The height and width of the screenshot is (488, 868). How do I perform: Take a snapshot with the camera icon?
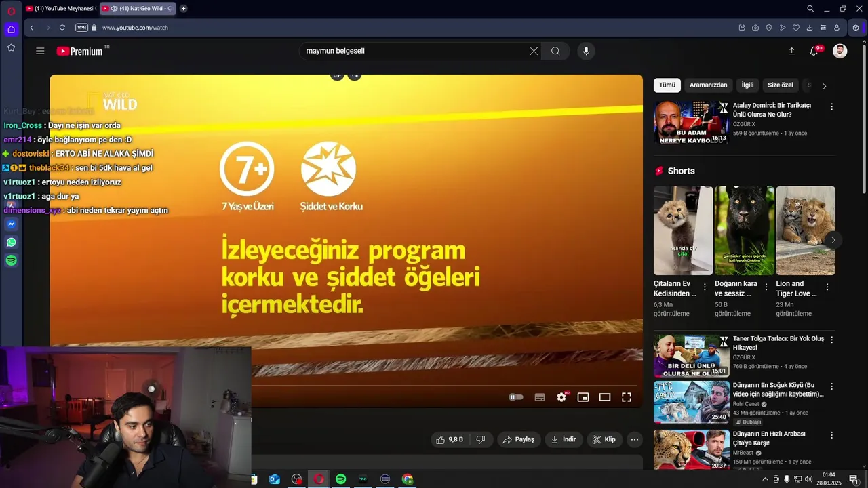pyautogui.click(x=755, y=28)
